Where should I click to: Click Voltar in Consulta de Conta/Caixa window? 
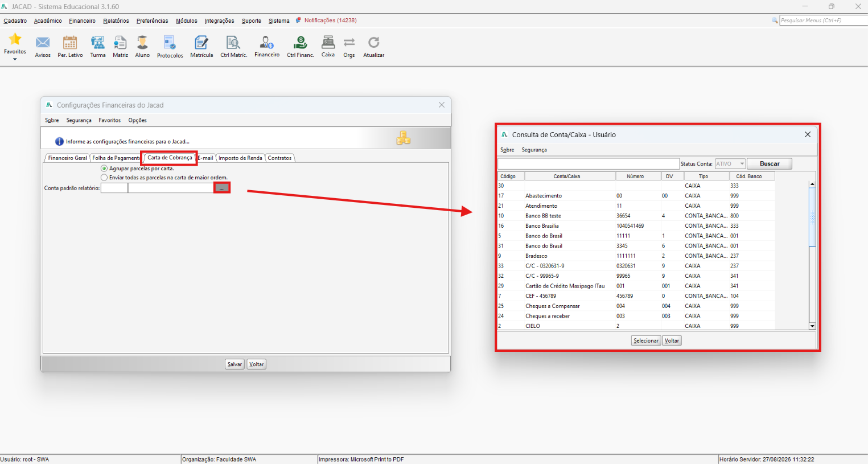(x=672, y=340)
